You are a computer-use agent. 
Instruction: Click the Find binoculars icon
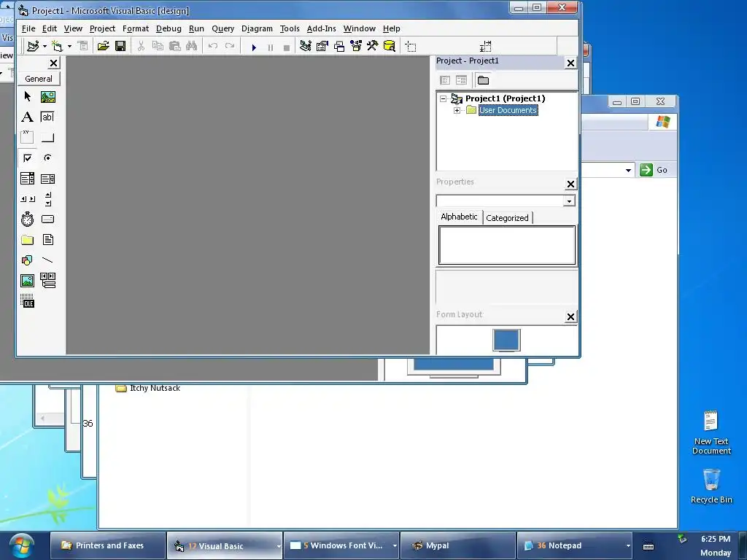[192, 46]
